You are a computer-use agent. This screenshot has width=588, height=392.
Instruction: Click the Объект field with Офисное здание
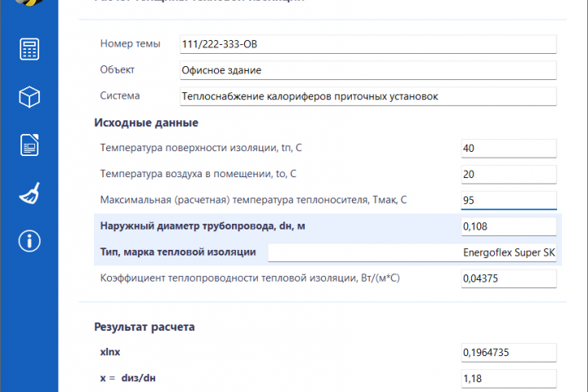pos(367,70)
